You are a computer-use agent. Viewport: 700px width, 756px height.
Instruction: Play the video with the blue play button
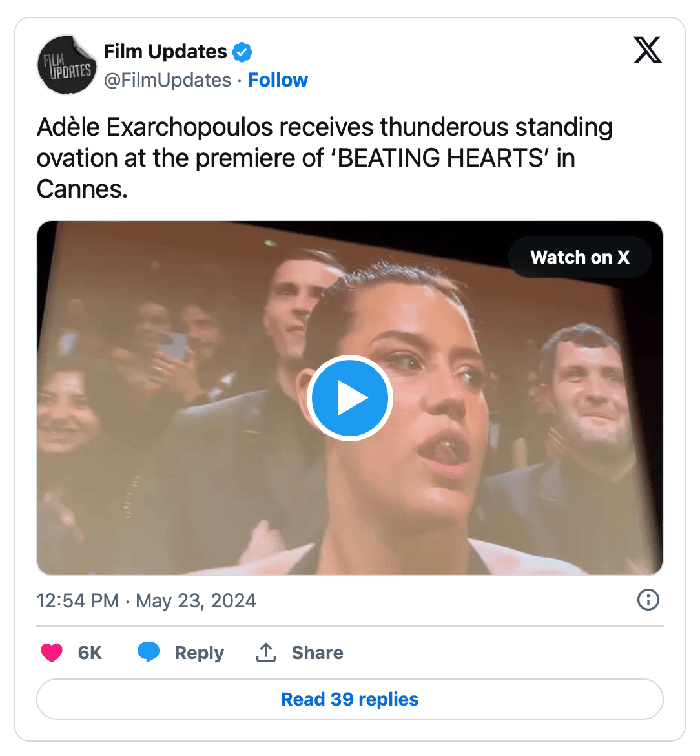[x=350, y=398]
